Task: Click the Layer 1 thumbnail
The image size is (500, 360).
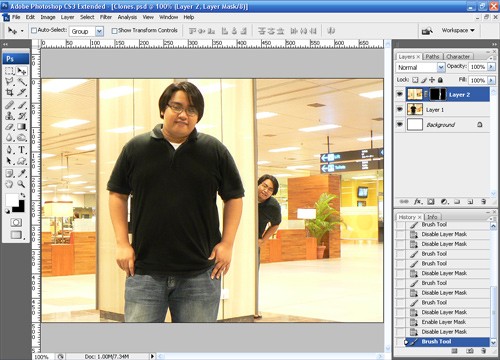Action: pyautogui.click(x=415, y=109)
